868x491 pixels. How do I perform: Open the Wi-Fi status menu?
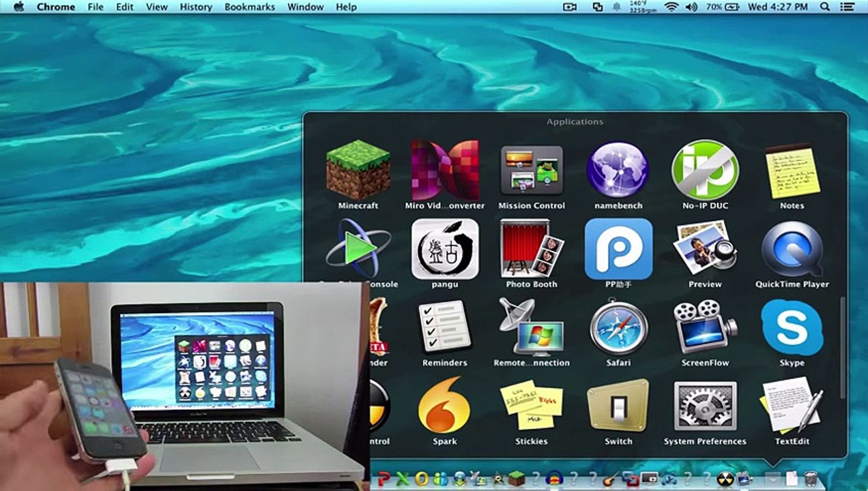point(671,7)
